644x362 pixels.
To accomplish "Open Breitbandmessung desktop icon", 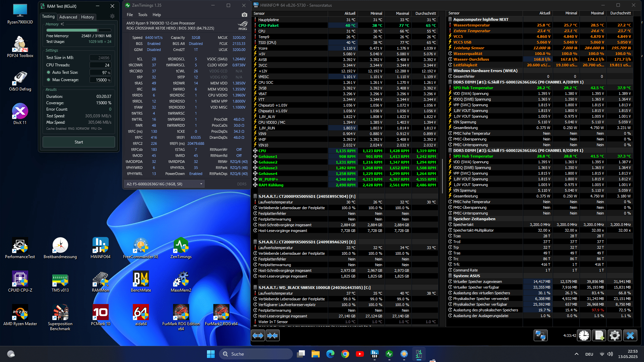I will click(x=60, y=248).
